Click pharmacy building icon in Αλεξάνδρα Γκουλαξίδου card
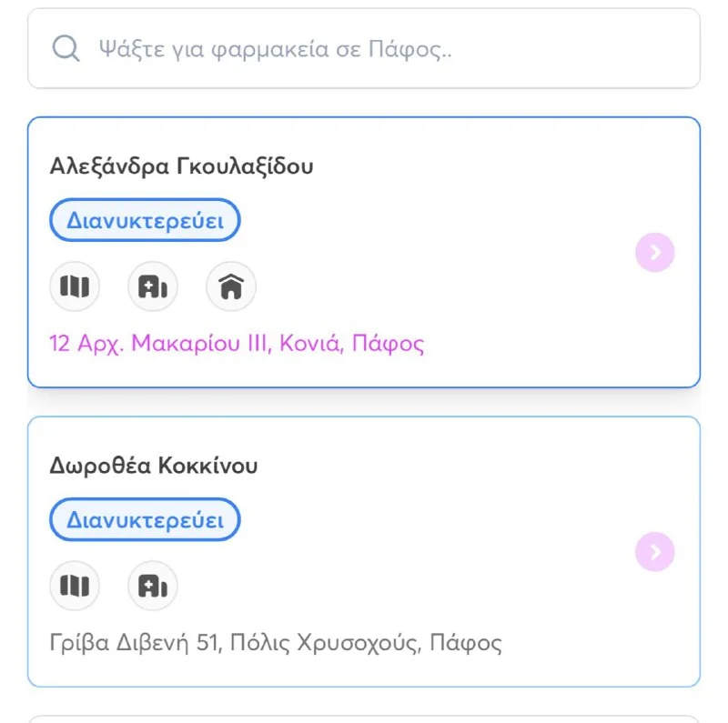Screen dimensions: 728x723 coord(153,286)
